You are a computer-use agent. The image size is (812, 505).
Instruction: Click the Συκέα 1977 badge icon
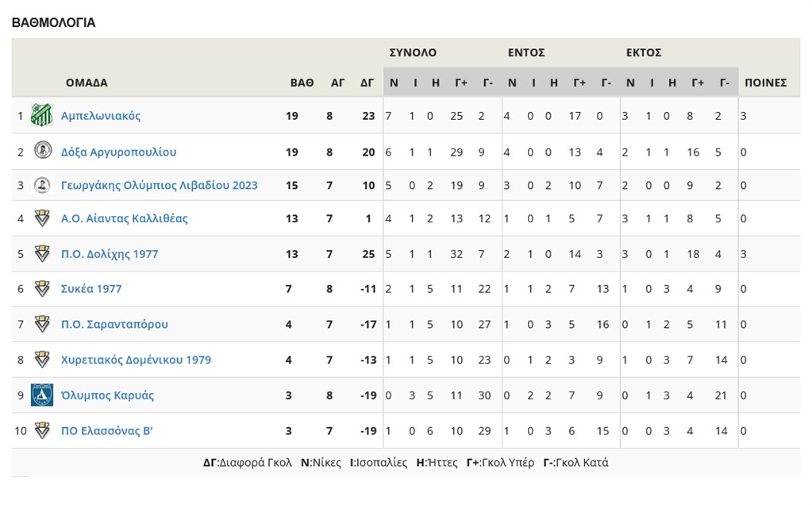(41, 289)
